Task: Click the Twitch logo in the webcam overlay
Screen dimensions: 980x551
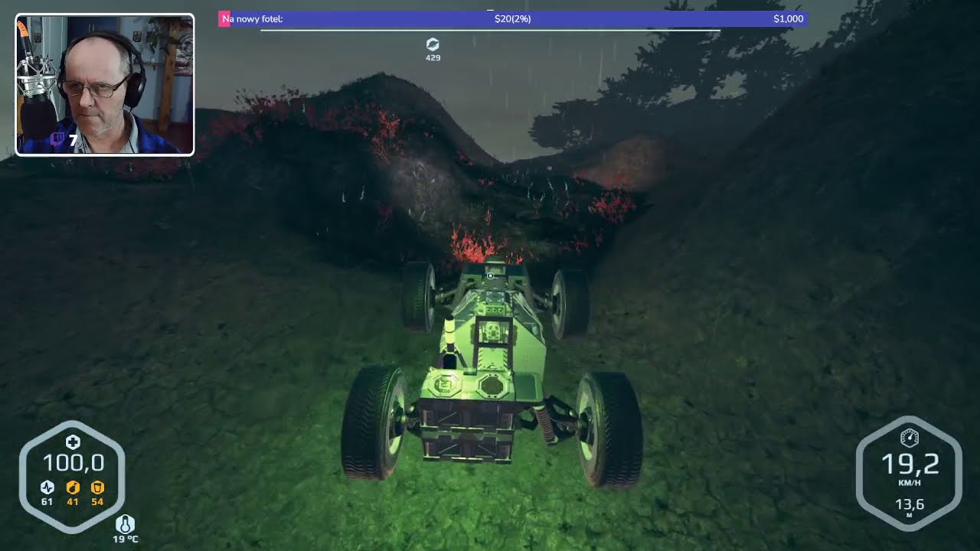Action: [57, 139]
